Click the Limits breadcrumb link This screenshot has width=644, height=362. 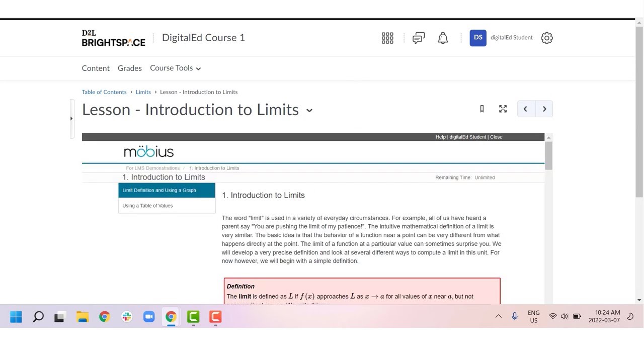[x=143, y=92]
